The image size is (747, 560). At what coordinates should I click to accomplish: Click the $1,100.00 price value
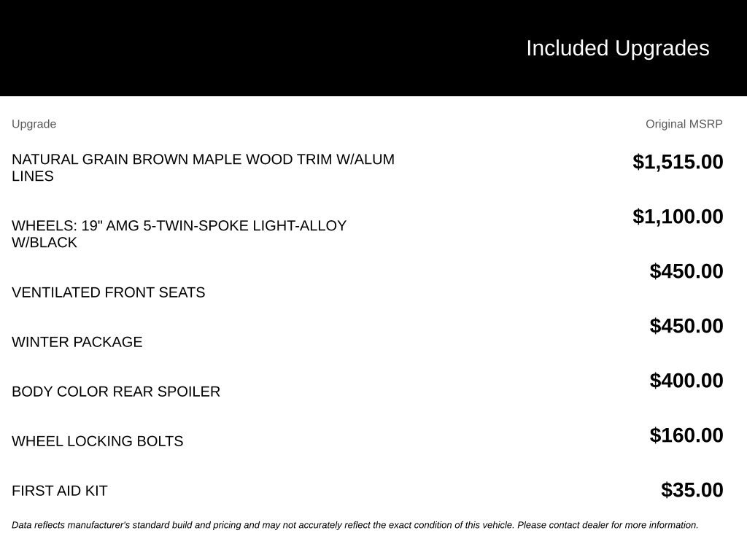678,217
